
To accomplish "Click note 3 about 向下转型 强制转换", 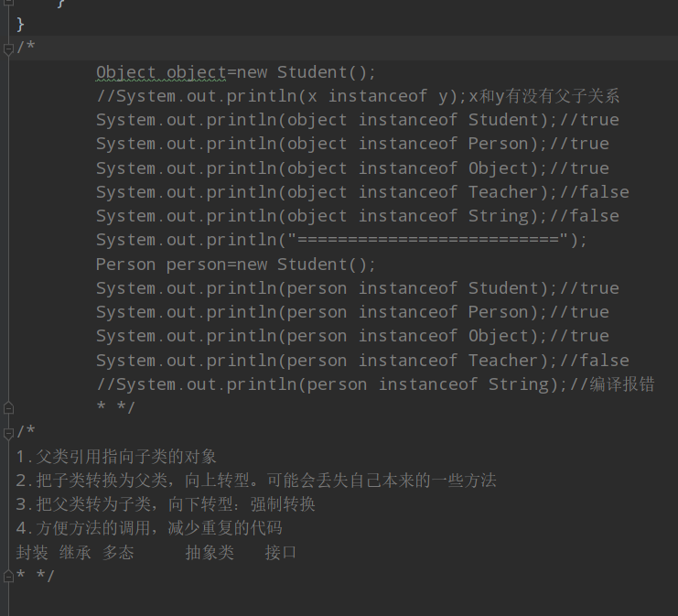I will [x=165, y=503].
